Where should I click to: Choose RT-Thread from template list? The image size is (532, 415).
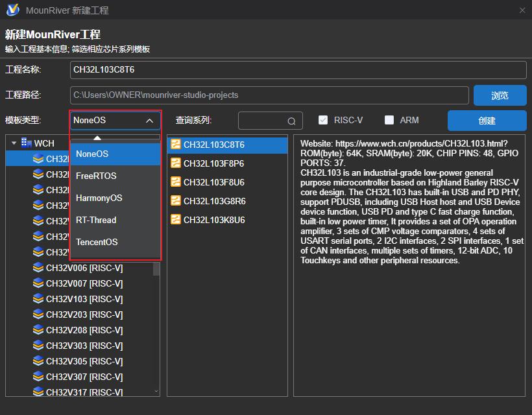(115, 220)
